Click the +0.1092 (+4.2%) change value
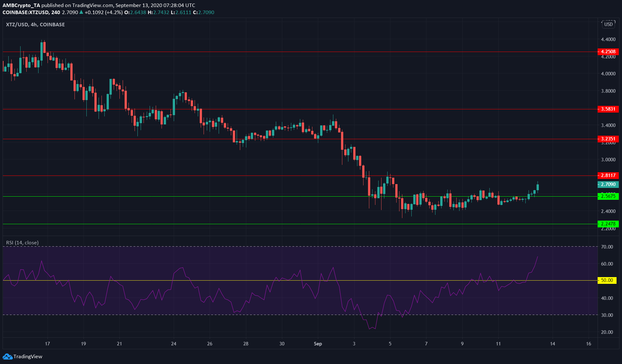Screen dimensions: 622x364 click(x=104, y=12)
